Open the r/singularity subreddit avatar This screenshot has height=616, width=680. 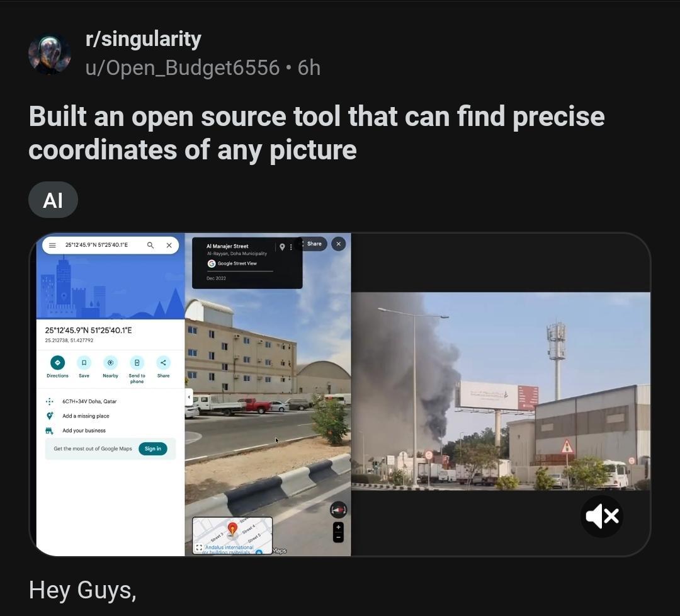click(50, 54)
